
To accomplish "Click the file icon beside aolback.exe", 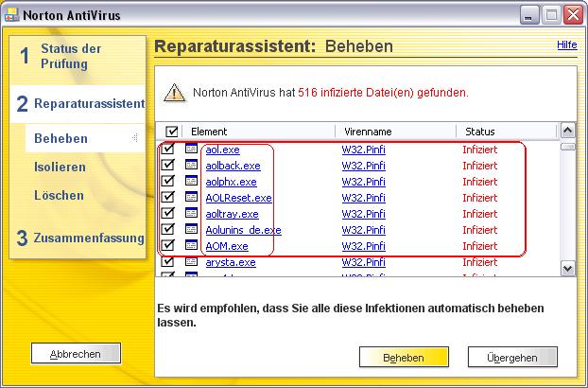I will pos(192,166).
